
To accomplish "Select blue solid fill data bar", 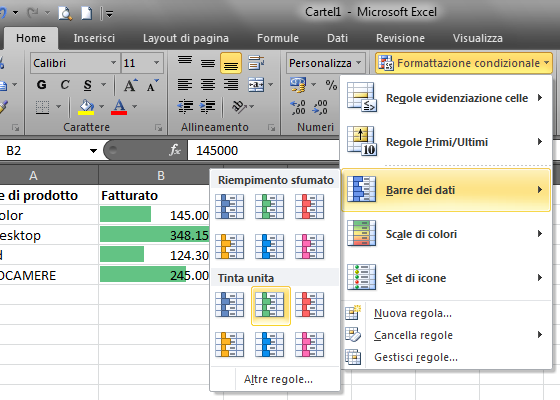I will click(230, 305).
